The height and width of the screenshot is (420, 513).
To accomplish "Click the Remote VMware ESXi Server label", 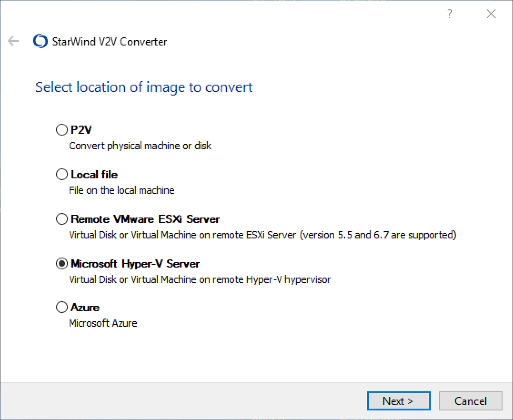I will [145, 219].
